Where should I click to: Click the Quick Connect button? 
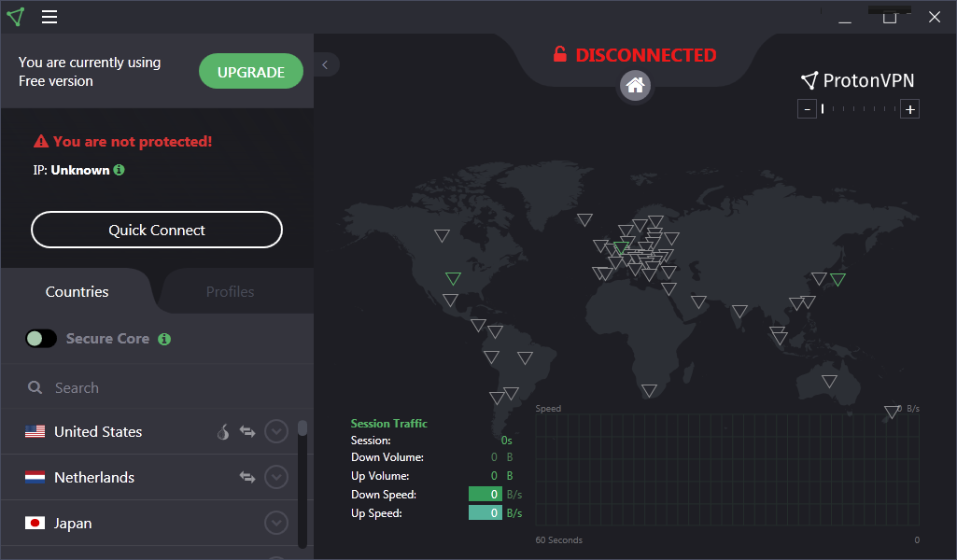[157, 230]
